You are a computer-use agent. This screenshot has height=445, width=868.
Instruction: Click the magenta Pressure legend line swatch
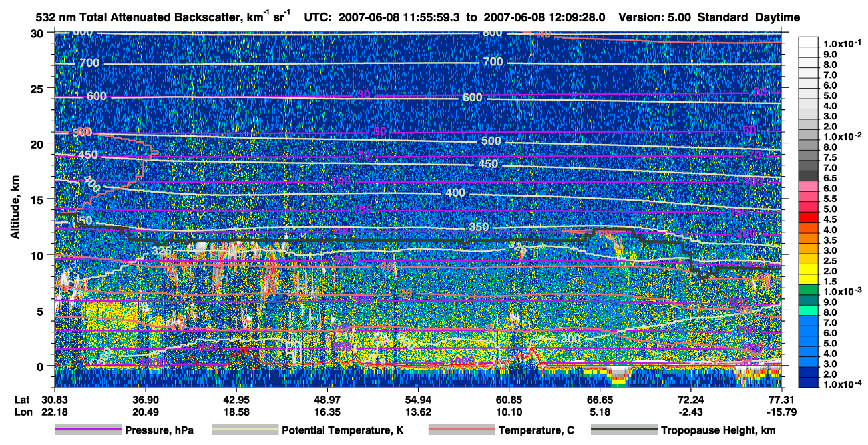[88, 430]
